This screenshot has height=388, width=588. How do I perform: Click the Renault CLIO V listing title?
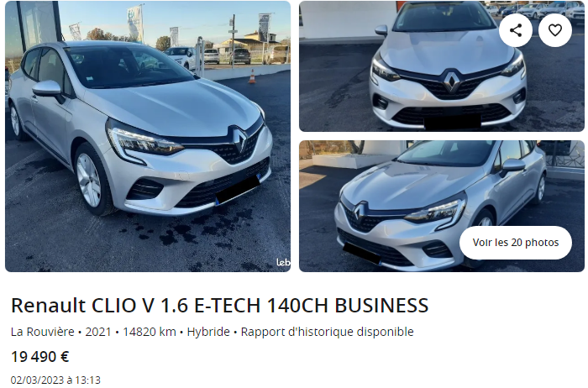pyautogui.click(x=220, y=305)
